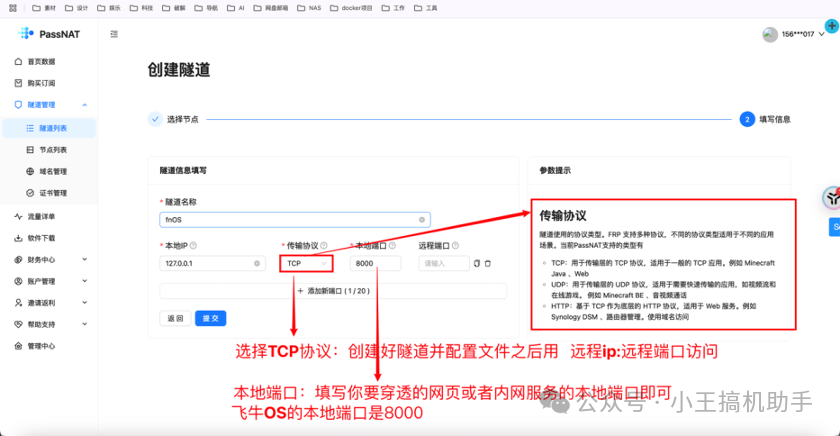This screenshot has height=436, width=840.
Task: Click the sidebar collapse hamburger icon
Action: (x=114, y=34)
